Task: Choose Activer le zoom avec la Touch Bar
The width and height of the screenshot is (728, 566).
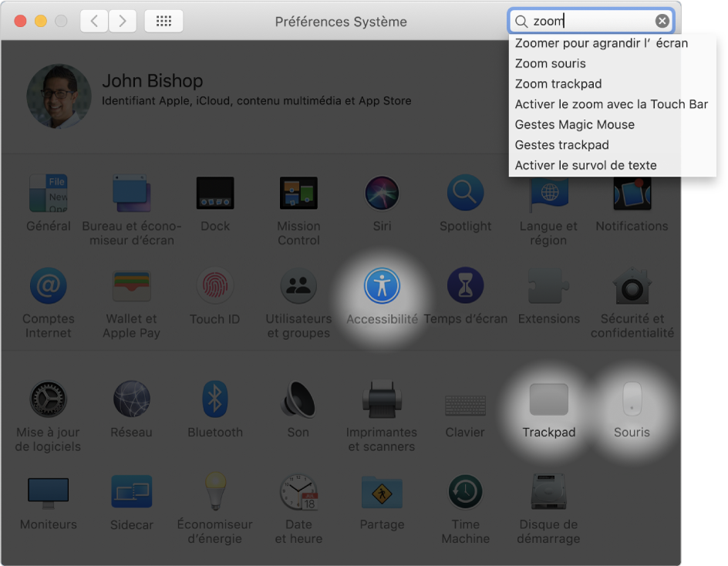Action: (x=612, y=104)
